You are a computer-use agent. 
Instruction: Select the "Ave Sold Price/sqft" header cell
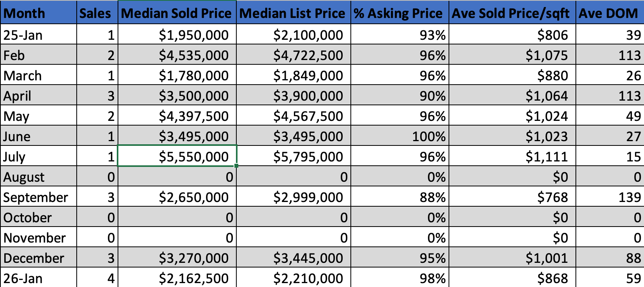[x=512, y=13]
